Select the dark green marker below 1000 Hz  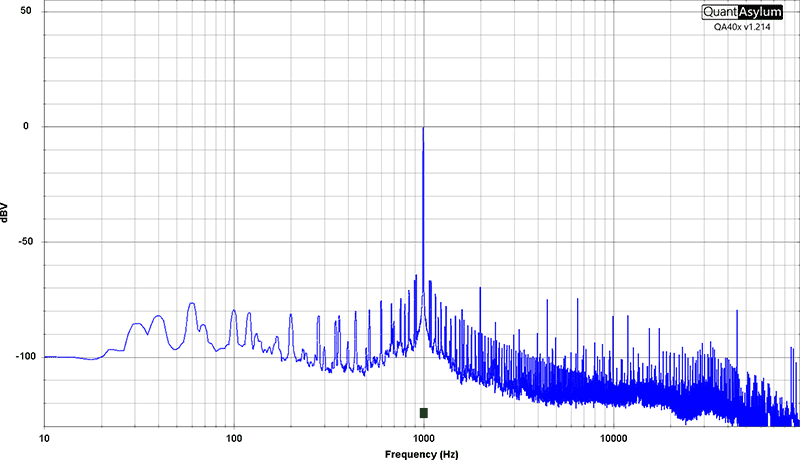tap(424, 413)
